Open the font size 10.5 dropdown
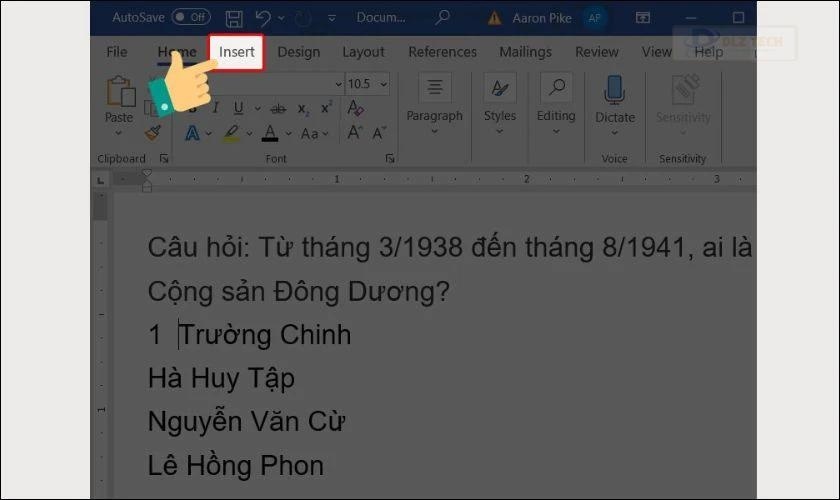Image resolution: width=840 pixels, height=500 pixels. [384, 84]
